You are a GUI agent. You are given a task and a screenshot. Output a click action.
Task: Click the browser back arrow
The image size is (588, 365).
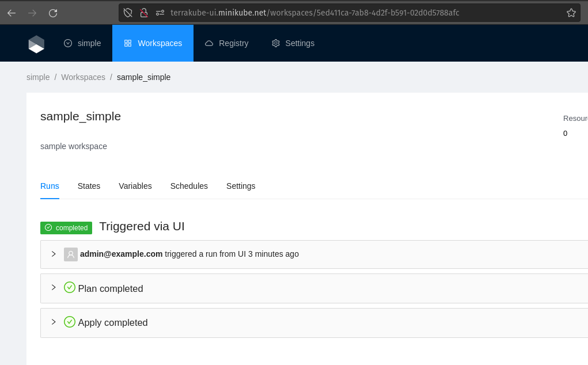[12, 13]
